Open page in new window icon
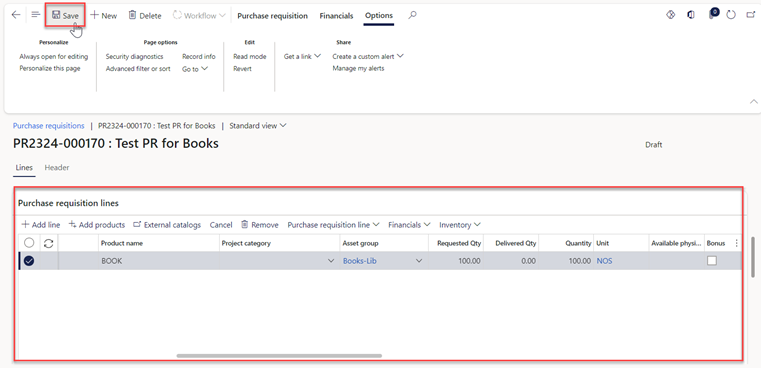 click(x=750, y=15)
